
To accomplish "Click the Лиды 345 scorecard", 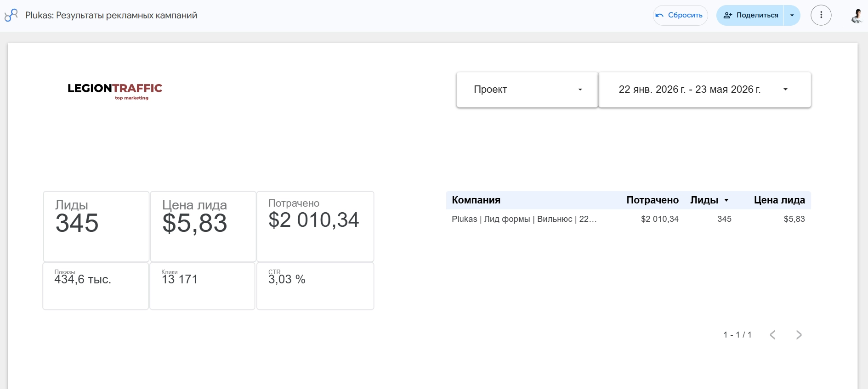I will tap(96, 226).
